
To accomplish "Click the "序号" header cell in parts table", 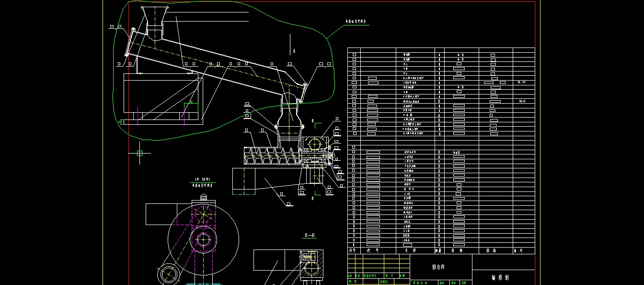I will pos(354,250).
